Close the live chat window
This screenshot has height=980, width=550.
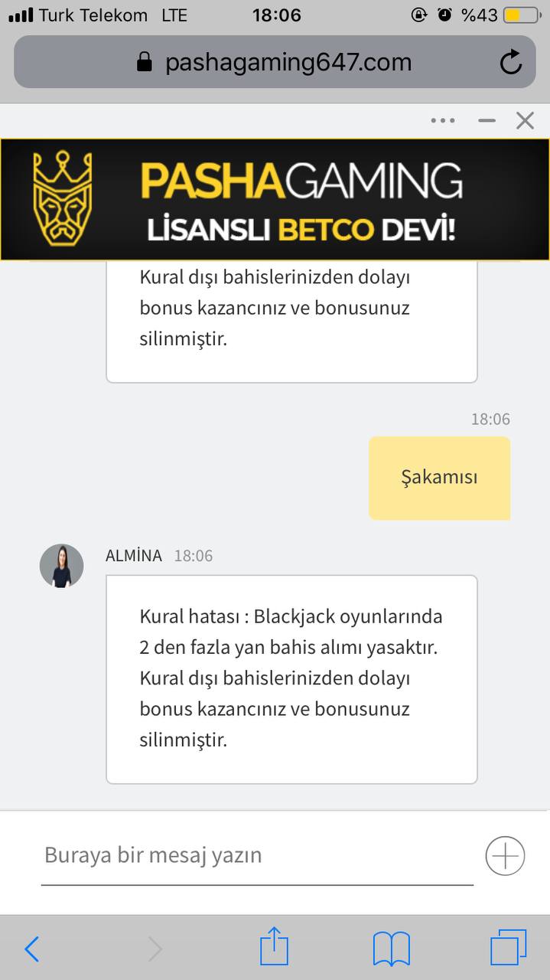pyautogui.click(x=525, y=120)
